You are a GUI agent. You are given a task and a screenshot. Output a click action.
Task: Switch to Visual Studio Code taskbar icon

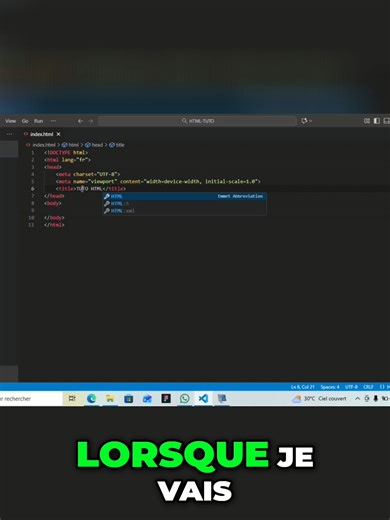(x=203, y=398)
